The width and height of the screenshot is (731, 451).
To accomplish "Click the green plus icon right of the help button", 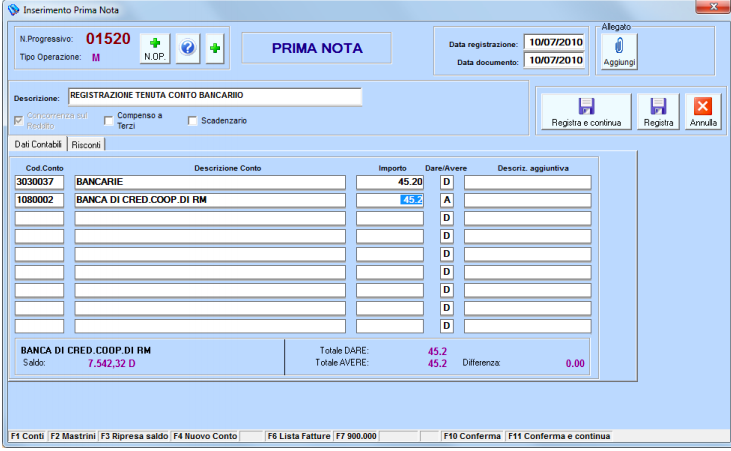I will coord(215,49).
